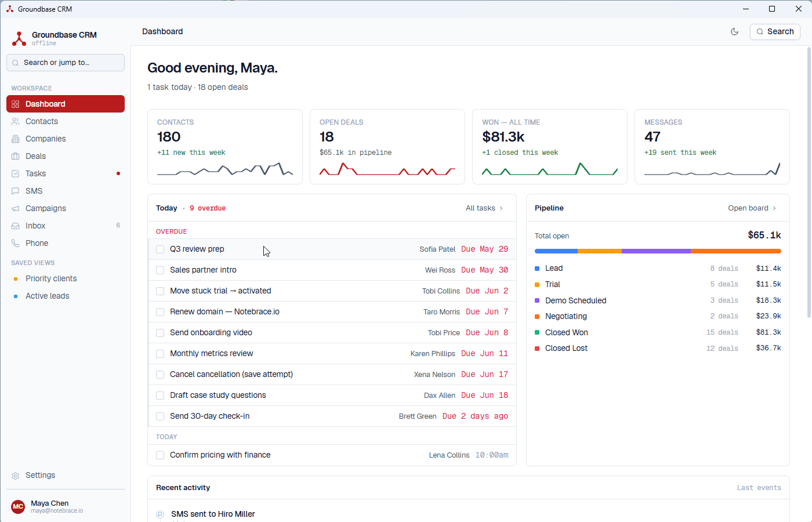The height and width of the screenshot is (522, 812).
Task: Click the Closed Lost pipeline row
Action: 658,348
